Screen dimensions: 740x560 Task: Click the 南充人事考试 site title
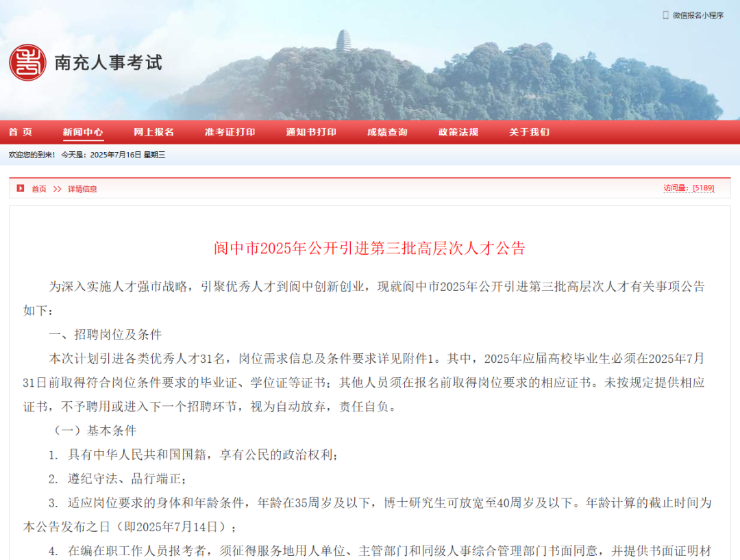[108, 63]
